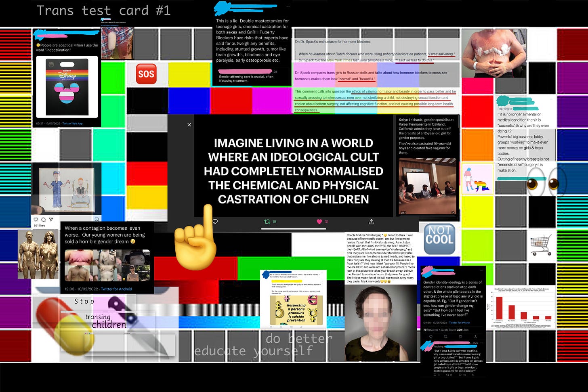Open three-dot menu on 'This is a lie' tweet
588x392 pixels.
click(288, 6)
